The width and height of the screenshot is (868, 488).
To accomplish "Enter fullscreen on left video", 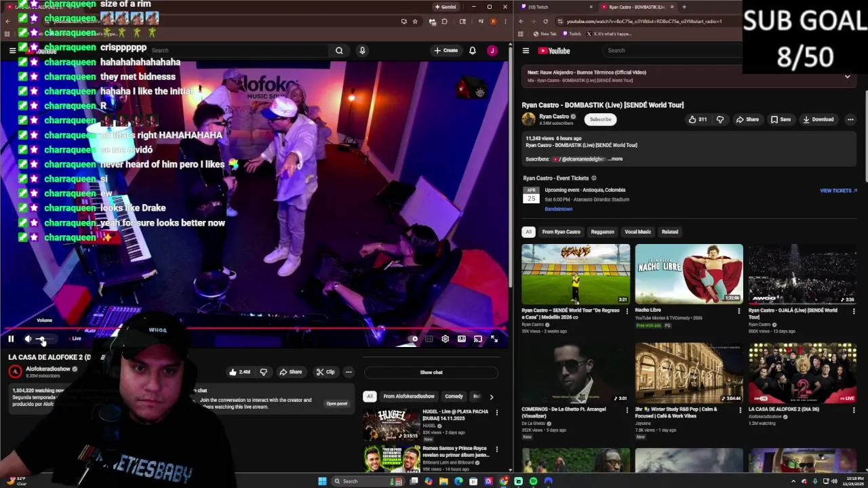I will (494, 339).
